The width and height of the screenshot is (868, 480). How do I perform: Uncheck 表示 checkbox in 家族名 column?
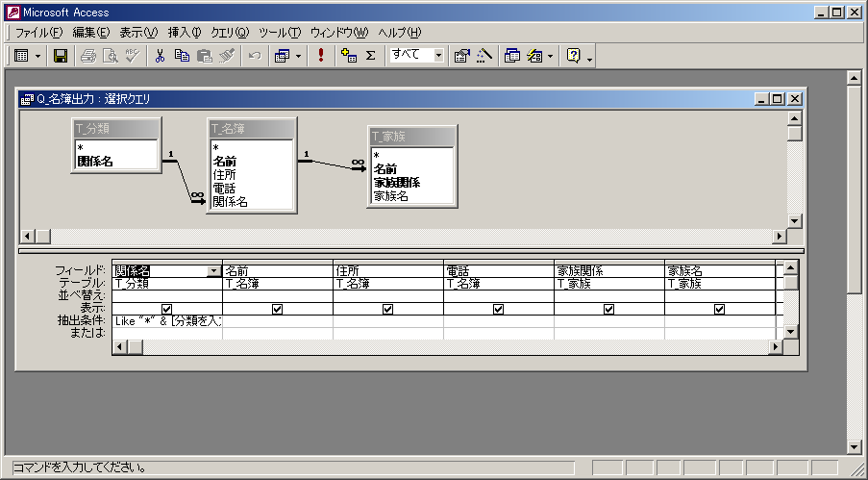click(x=720, y=309)
